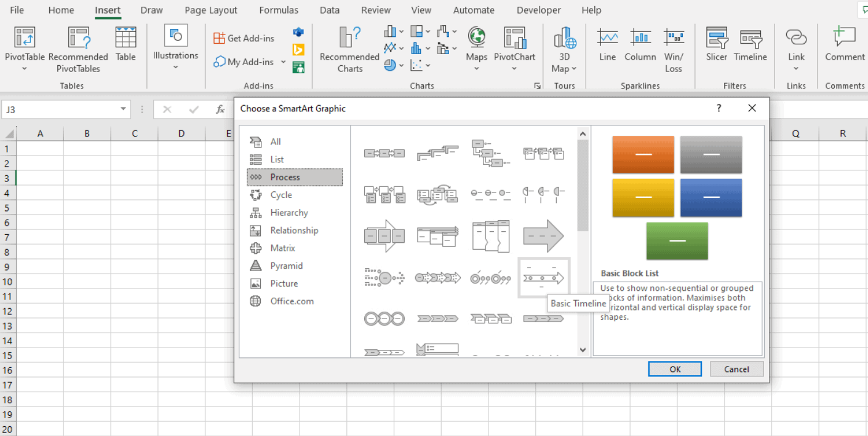This screenshot has width=868, height=436.
Task: Insert a Slicer filter
Action: [x=716, y=46]
